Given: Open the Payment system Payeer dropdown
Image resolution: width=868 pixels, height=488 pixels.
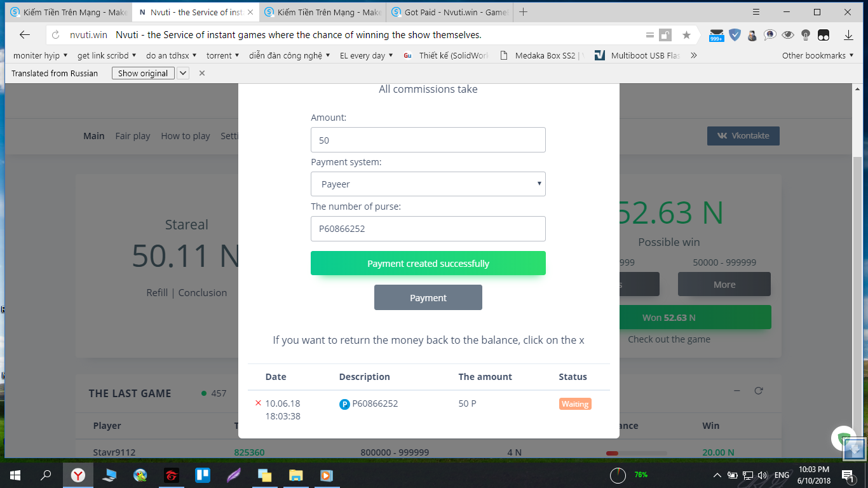Looking at the screenshot, I should coord(428,184).
